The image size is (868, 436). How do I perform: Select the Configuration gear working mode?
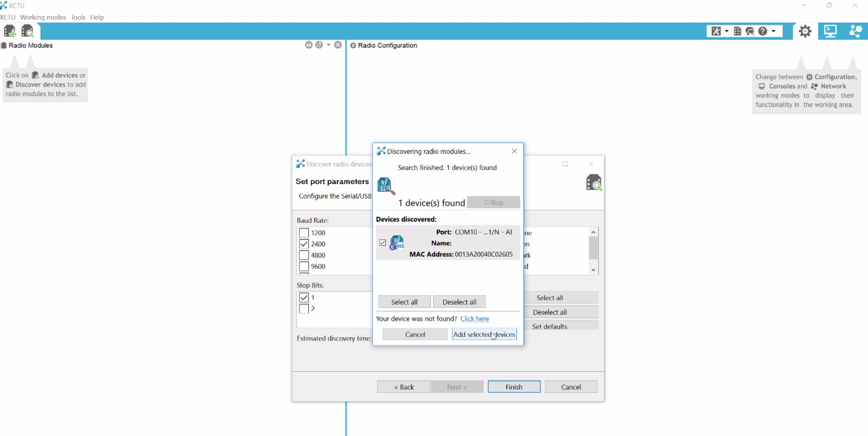click(805, 31)
